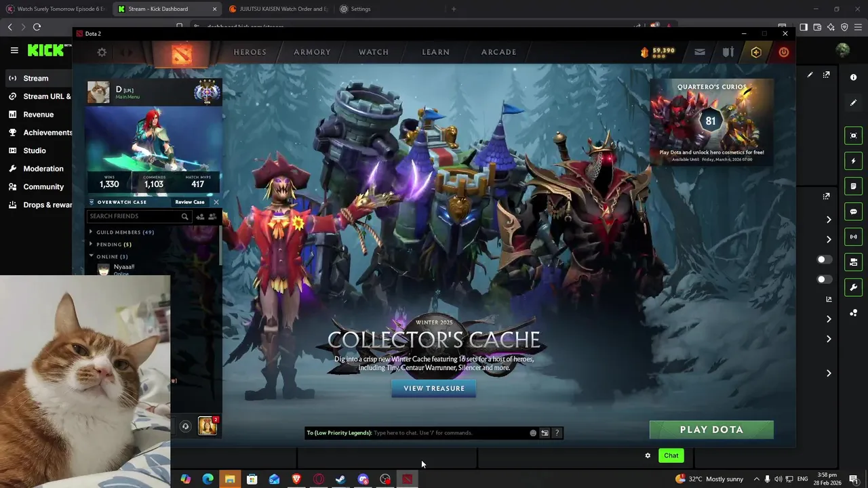Click the Kick info circle icon
Image resolution: width=868 pixels, height=488 pixels.
point(854,77)
